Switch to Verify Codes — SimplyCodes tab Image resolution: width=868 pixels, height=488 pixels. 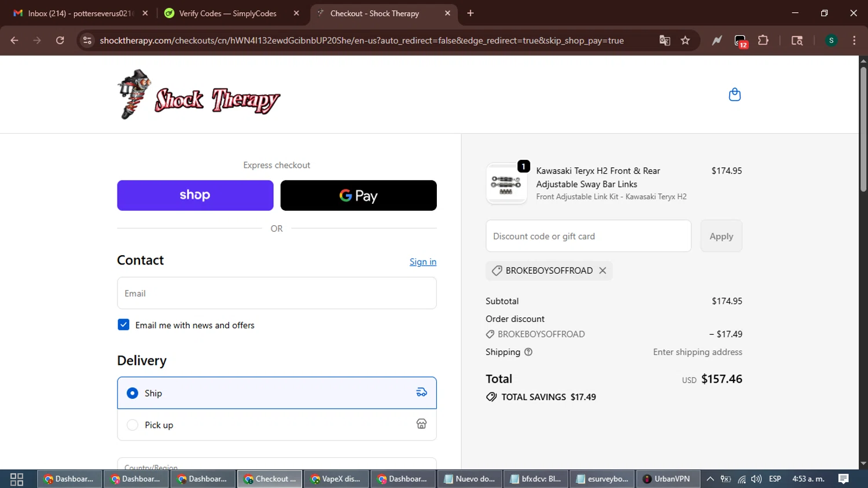click(x=229, y=13)
